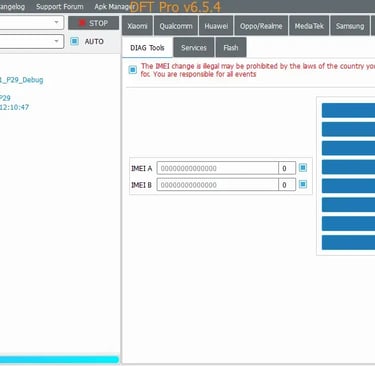This screenshot has height=366, width=375.
Task: Open the DIAG Tools subtab
Action: point(147,48)
